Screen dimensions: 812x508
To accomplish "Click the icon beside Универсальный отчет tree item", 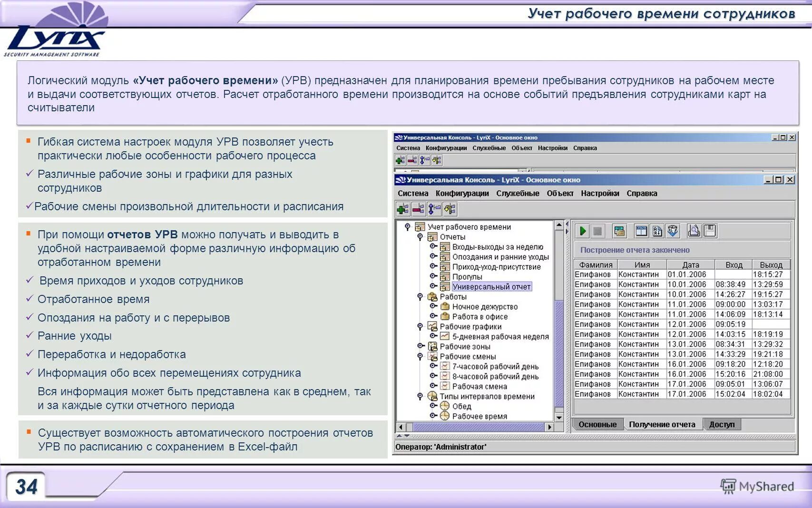I will click(445, 287).
